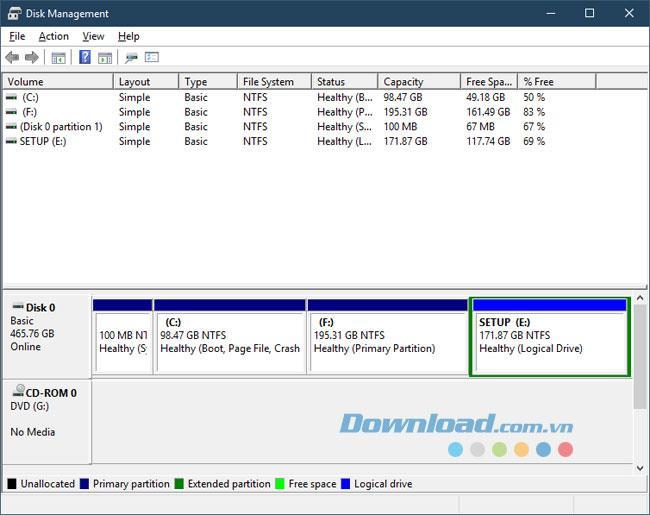Click the blue Logical drive legend swatch
Viewport: 650px width, 515px height.
coord(345,483)
